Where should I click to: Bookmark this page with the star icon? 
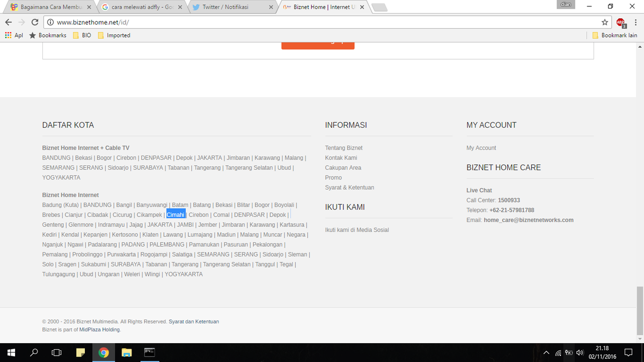[605, 22]
